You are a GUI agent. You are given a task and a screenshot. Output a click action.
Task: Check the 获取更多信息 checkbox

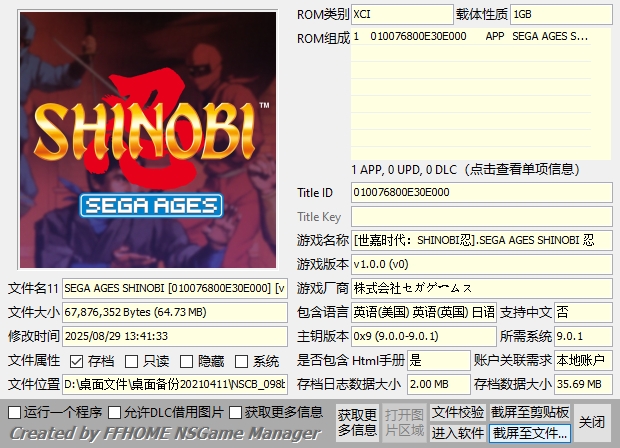pos(236,412)
